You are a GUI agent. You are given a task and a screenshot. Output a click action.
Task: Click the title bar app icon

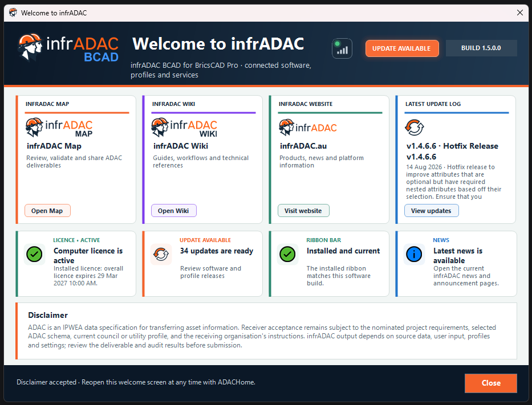point(13,13)
